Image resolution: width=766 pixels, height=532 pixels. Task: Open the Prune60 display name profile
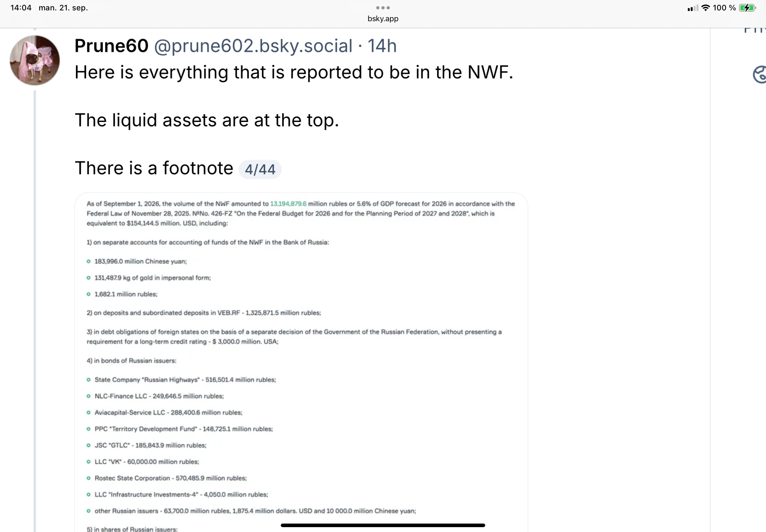click(x=111, y=46)
